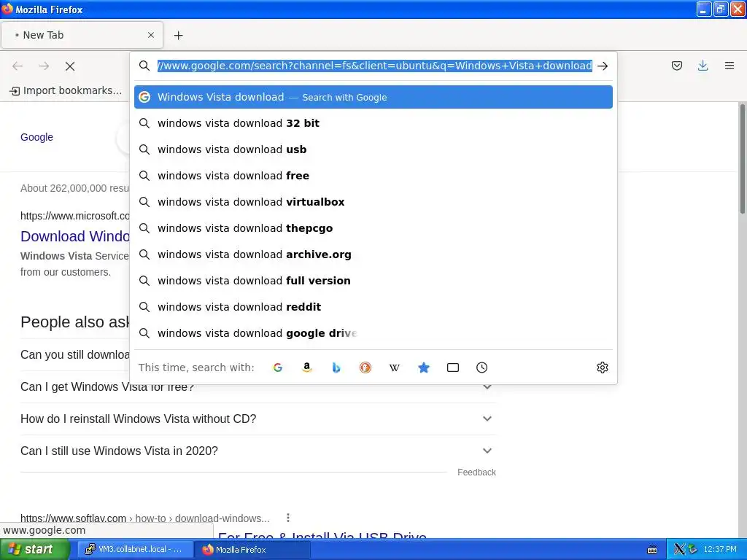Click the About 262,000,000 results text
This screenshot has height=560, width=747.
coord(75,188)
